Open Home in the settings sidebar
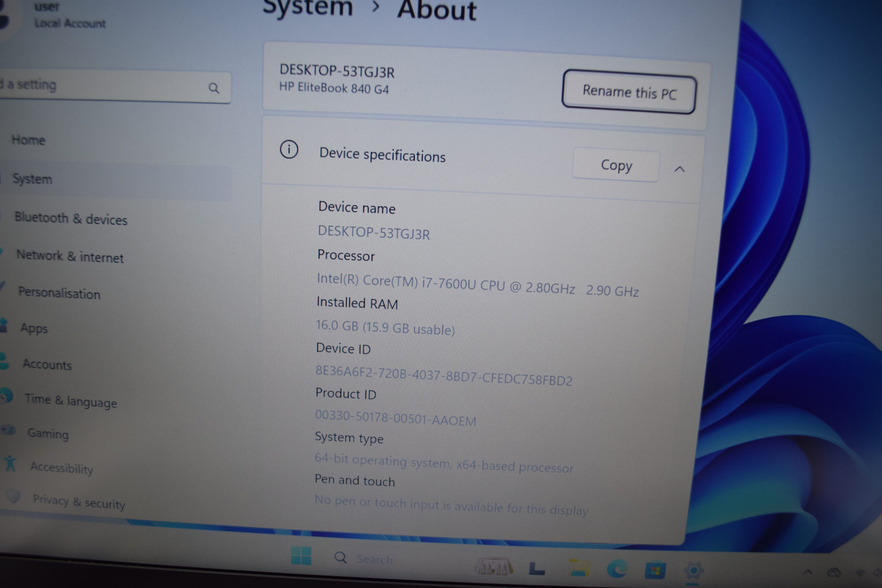 [29, 140]
